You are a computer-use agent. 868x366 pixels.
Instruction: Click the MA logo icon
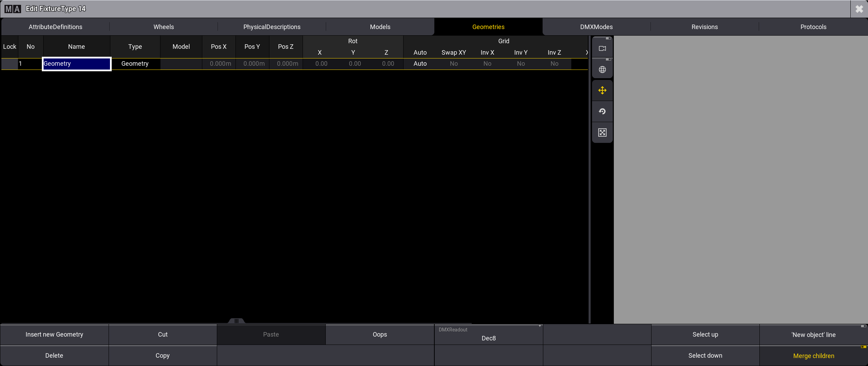click(13, 9)
